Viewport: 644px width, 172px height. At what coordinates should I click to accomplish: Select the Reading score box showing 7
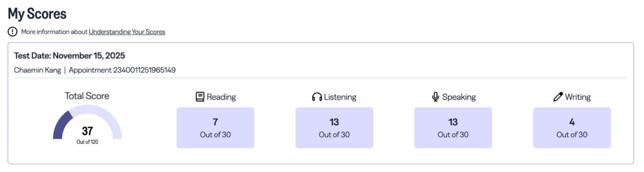coord(215,128)
